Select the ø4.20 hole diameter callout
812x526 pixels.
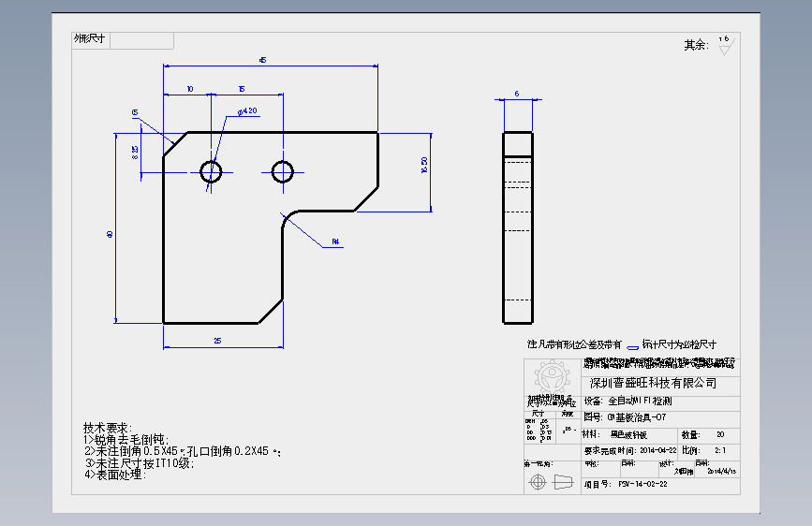click(247, 110)
